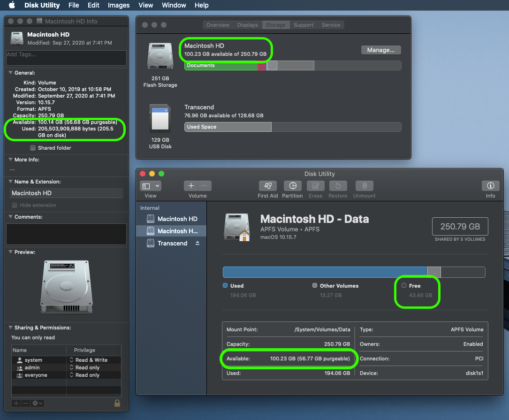
Task: Click the Free legend marker
Action: (x=404, y=285)
